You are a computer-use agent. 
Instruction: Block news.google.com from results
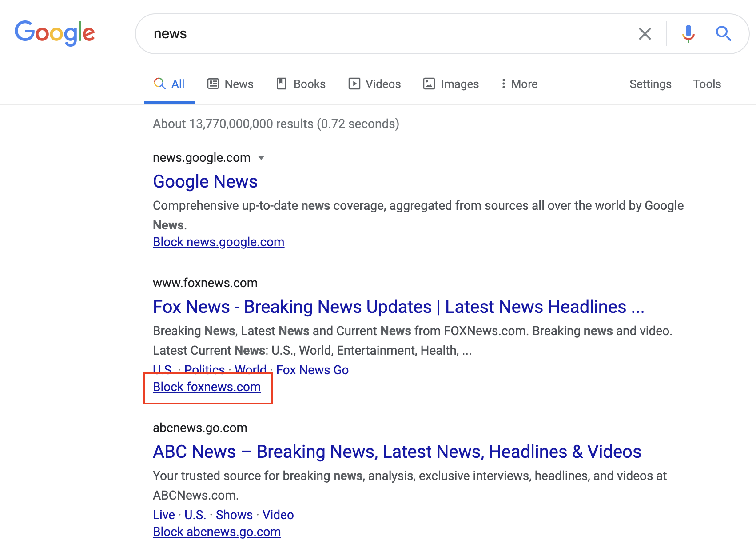tap(219, 242)
